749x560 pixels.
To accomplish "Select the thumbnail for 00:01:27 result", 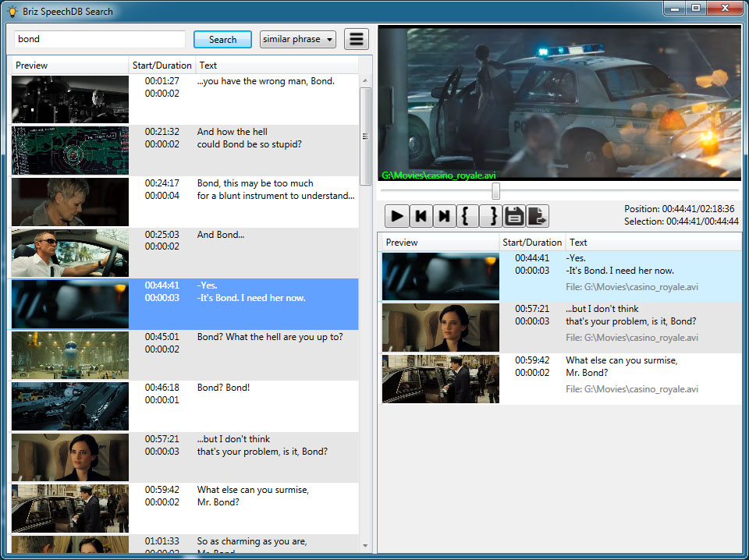I will 70,99.
